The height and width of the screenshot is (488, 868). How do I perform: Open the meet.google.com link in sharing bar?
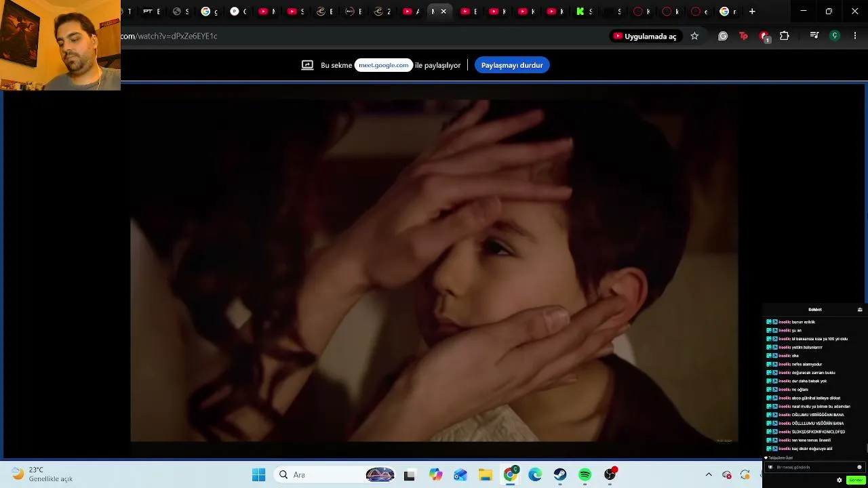point(384,65)
